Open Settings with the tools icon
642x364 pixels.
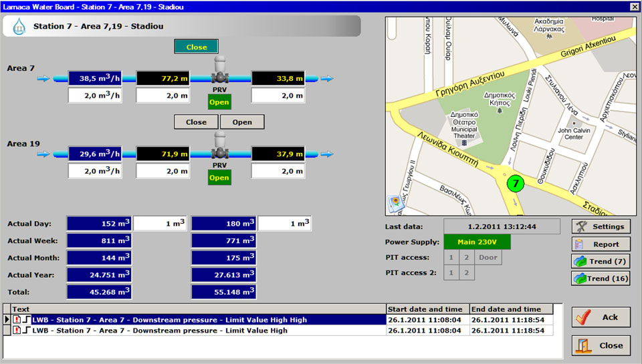point(601,226)
